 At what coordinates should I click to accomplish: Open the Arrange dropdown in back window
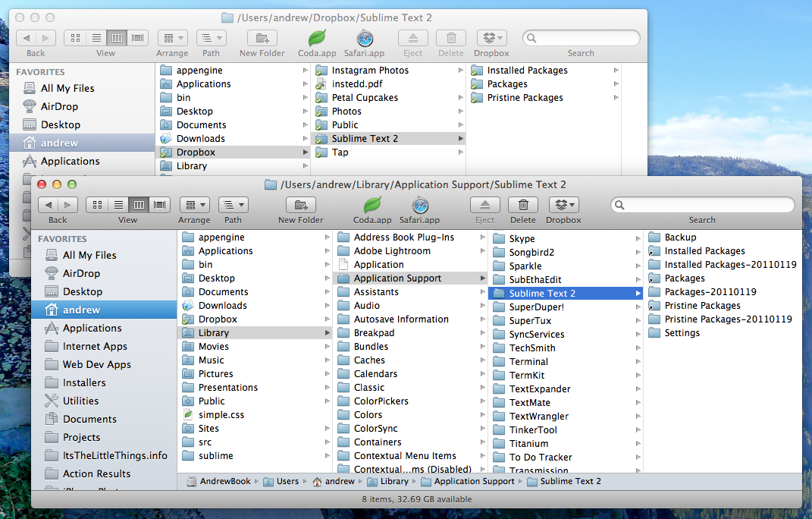[x=172, y=39]
